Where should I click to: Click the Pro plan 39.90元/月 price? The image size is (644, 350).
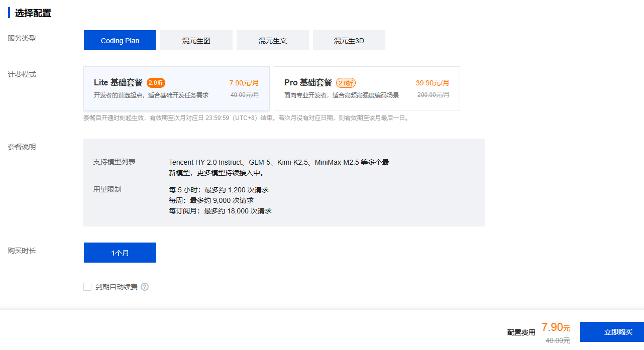(433, 83)
